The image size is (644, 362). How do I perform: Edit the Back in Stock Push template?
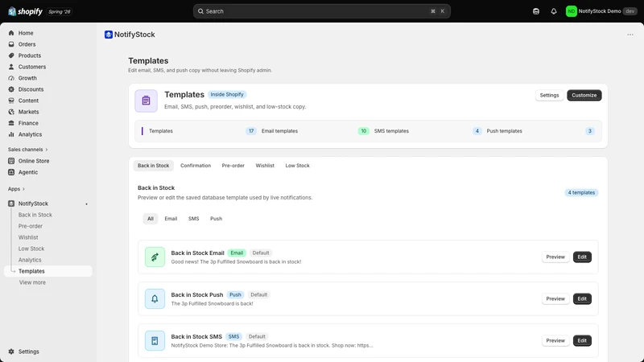[x=582, y=298]
